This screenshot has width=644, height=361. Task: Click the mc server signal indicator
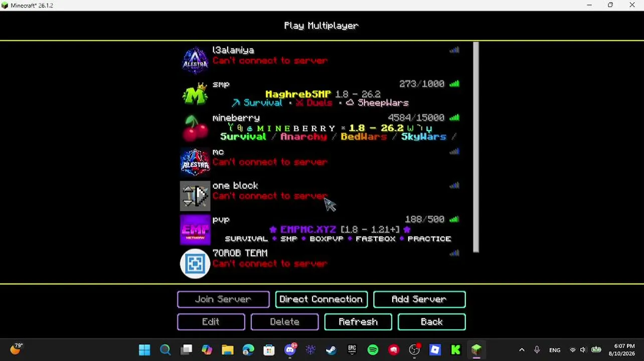click(454, 151)
